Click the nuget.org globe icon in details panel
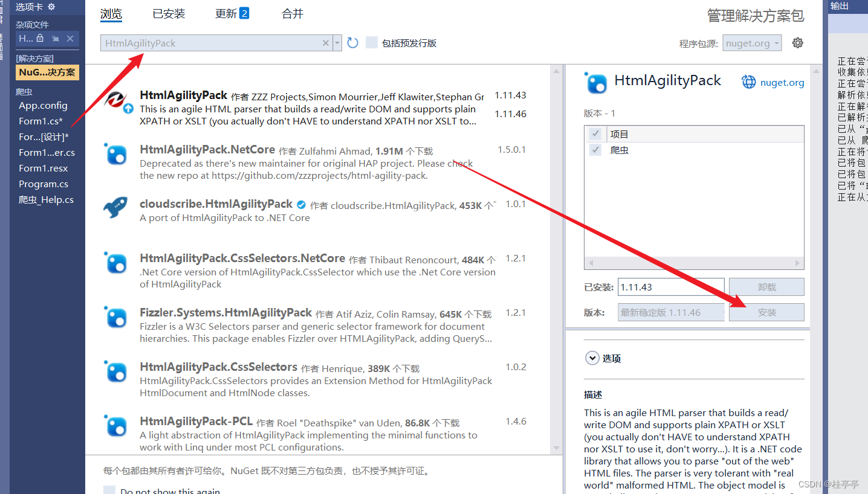 pyautogui.click(x=748, y=82)
